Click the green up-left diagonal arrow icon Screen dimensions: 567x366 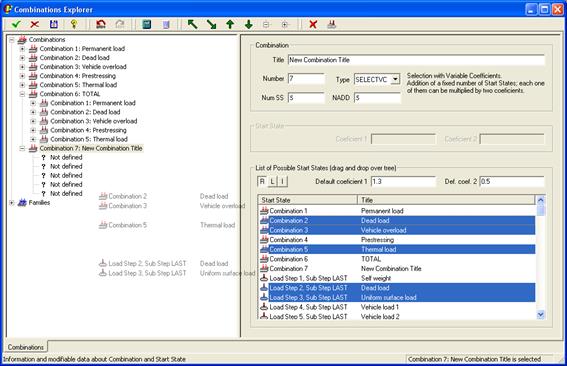click(193, 25)
